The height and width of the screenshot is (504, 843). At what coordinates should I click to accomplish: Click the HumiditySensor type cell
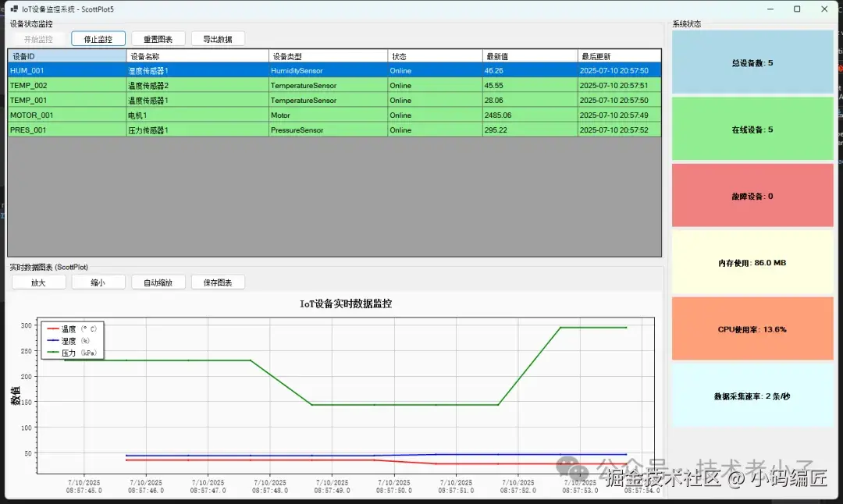pyautogui.click(x=328, y=70)
